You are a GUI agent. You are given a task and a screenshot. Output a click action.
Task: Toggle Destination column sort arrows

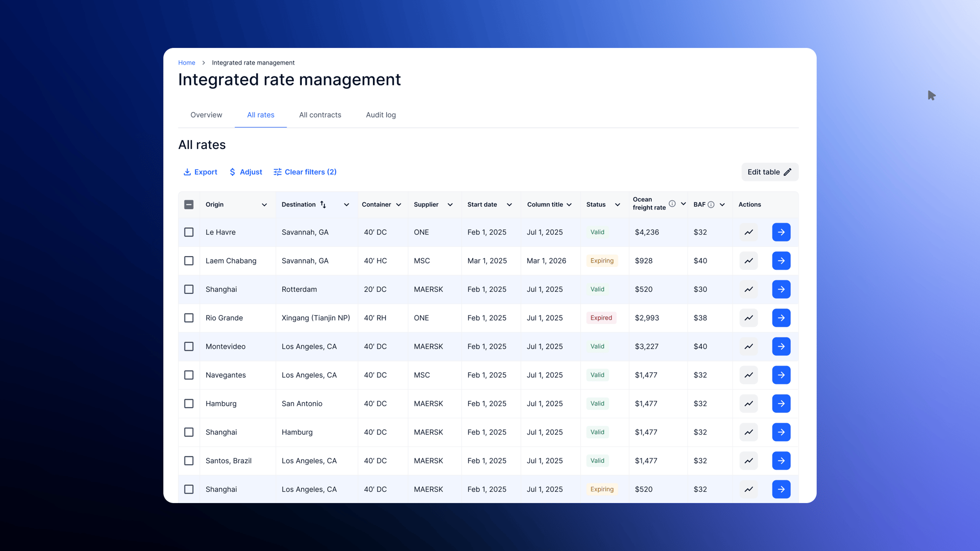pyautogui.click(x=323, y=205)
